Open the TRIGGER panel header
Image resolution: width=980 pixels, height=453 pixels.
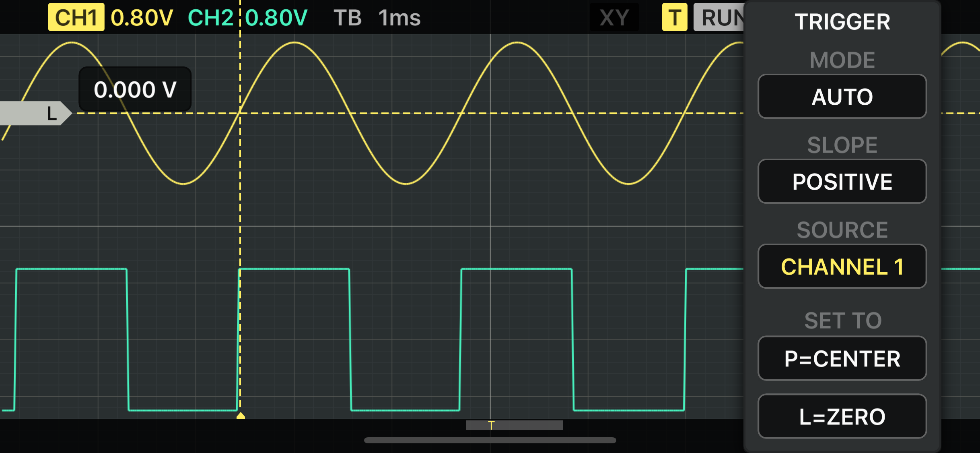pyautogui.click(x=842, y=21)
